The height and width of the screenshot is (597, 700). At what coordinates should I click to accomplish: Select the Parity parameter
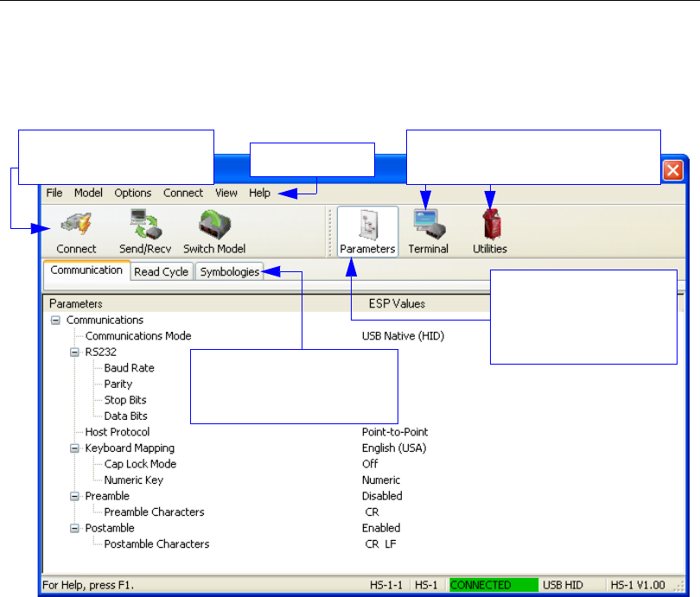click(x=118, y=384)
